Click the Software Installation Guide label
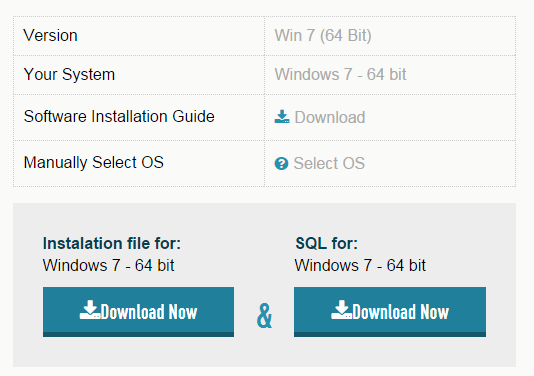The height and width of the screenshot is (376, 534). click(119, 116)
